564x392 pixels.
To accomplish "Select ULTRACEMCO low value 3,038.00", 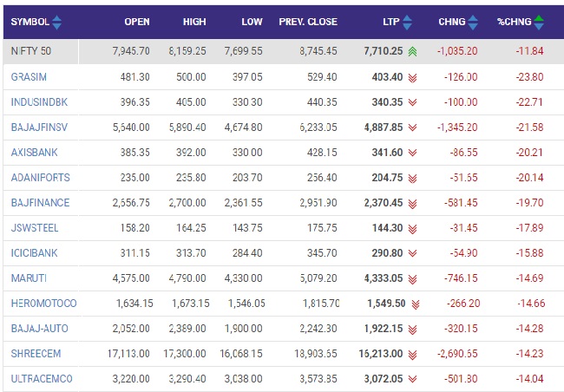I will point(244,379).
